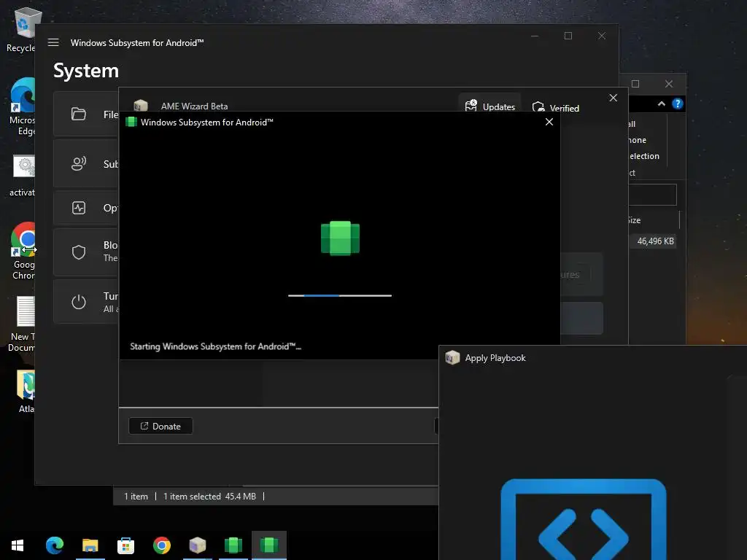Click the 46,496 KB size cell

click(x=655, y=241)
